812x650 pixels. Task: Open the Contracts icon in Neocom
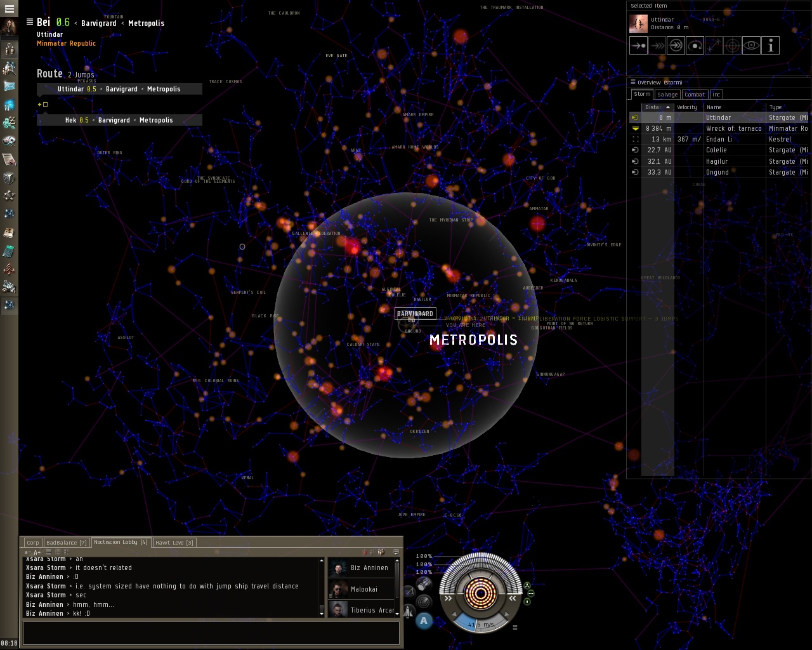pos(9,159)
